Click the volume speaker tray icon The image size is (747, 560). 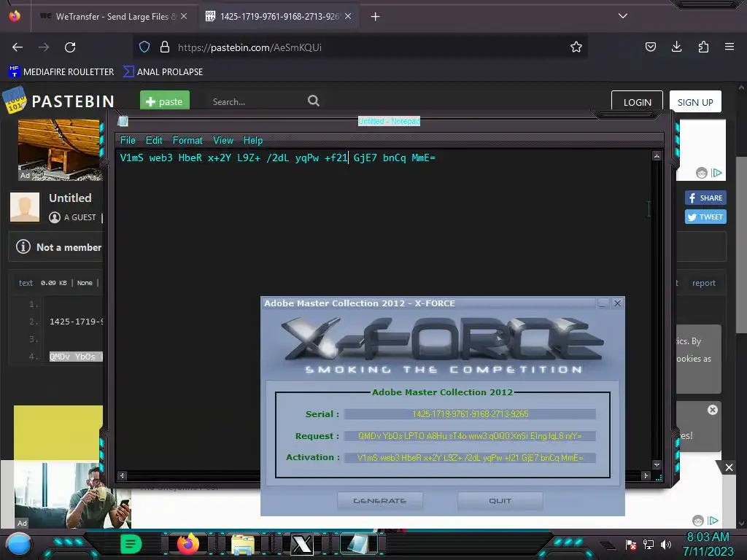(x=666, y=544)
